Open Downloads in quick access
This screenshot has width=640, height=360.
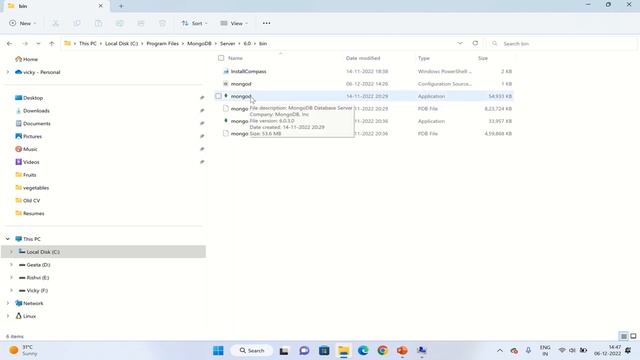(x=32, y=111)
